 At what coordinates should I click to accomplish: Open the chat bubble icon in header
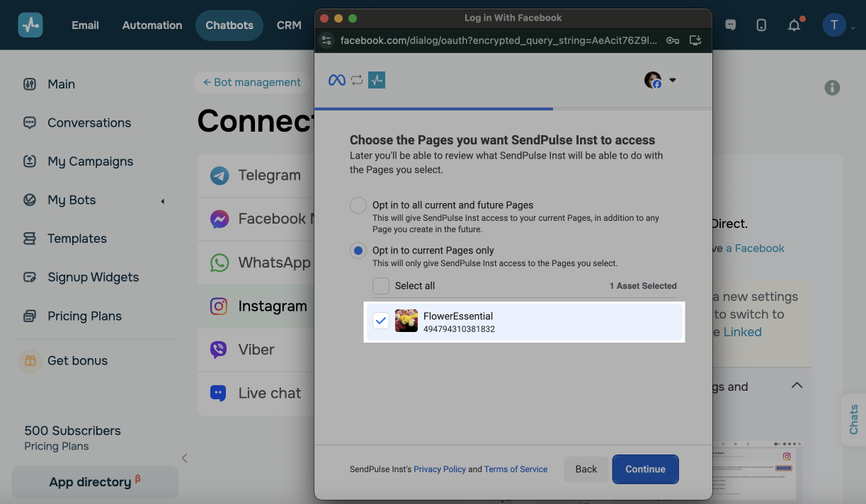pos(731,25)
